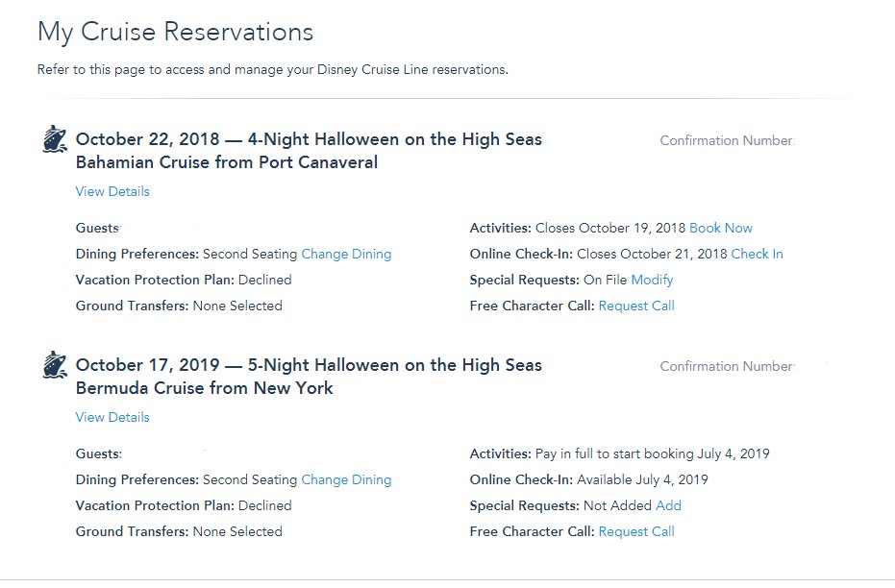Click the cruise ship icon beside October 17, 2019
895x588 pixels.
click(55, 365)
